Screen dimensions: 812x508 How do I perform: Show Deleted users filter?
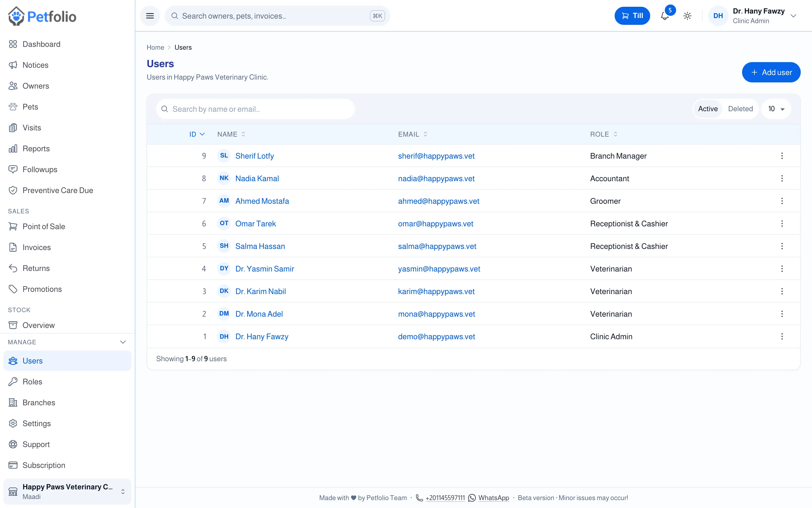(x=740, y=109)
